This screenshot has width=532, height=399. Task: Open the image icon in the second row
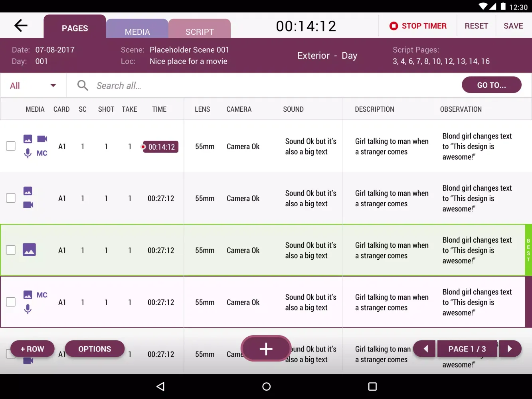point(28,191)
